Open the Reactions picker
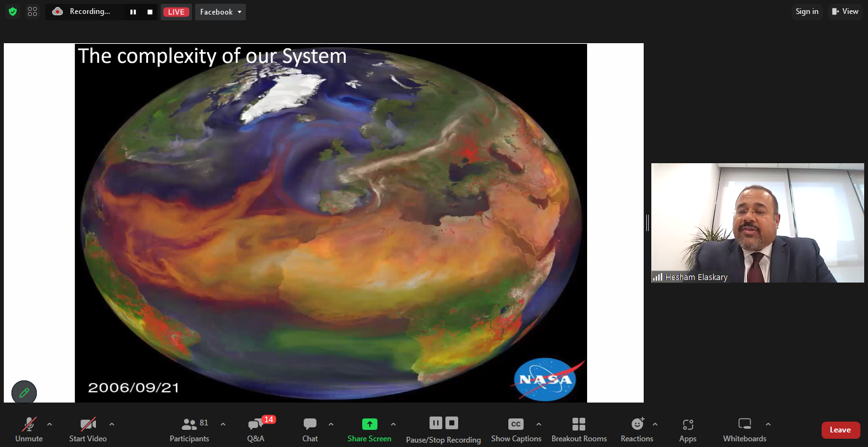This screenshot has width=868, height=447. tap(637, 429)
